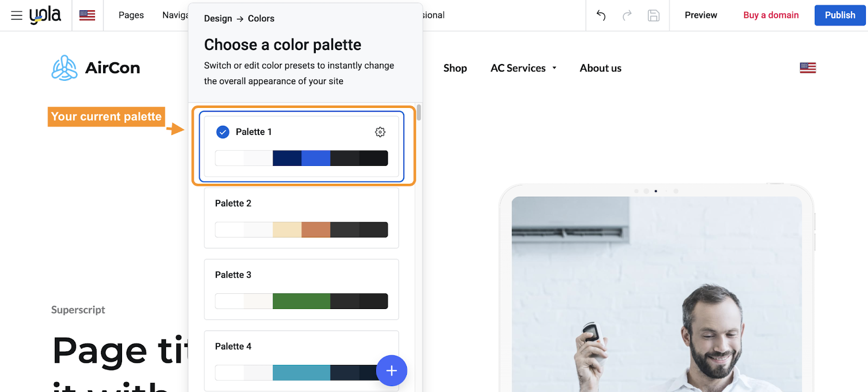Screen dimensions: 868x392
Task: Click the Buy a domain link
Action: 771,15
